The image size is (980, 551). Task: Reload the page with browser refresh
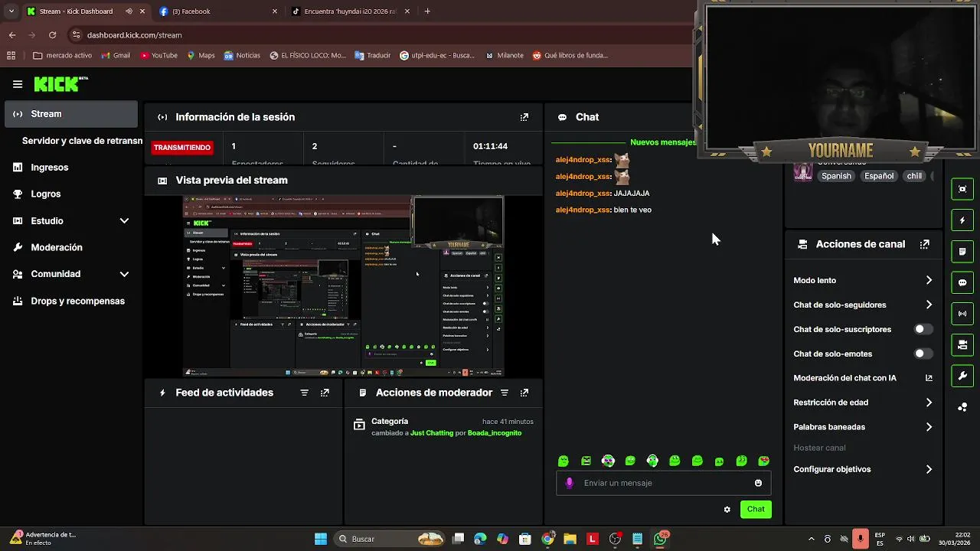(x=52, y=35)
